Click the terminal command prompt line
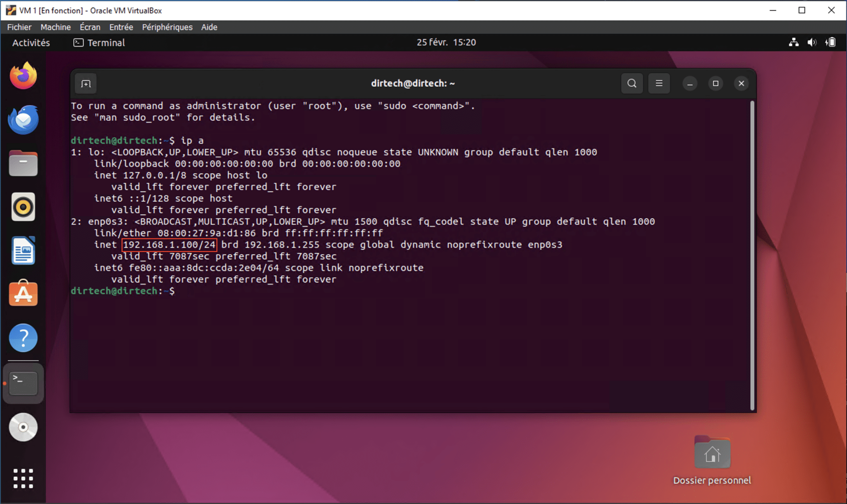 [124, 291]
